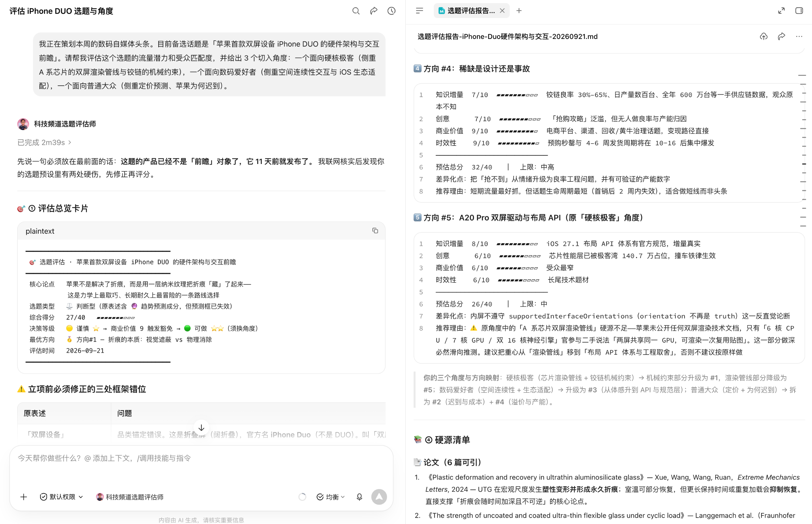Expand the 已完成 2m39s thinking details
The width and height of the screenshot is (812, 524).
point(44,142)
